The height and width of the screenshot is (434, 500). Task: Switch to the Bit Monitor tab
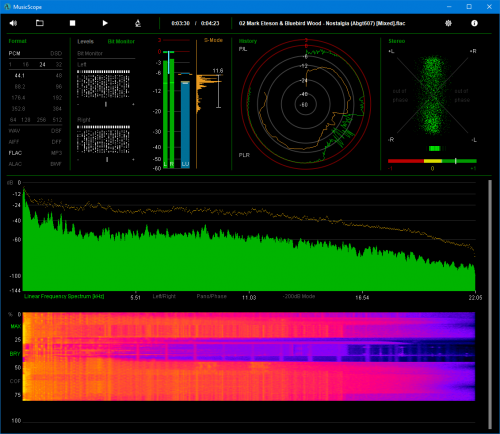(121, 41)
